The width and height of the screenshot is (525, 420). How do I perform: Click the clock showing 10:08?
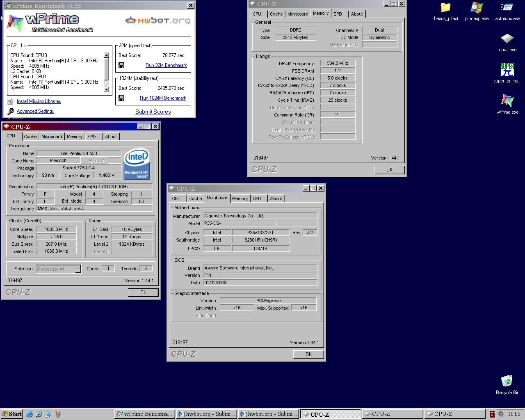(x=514, y=414)
